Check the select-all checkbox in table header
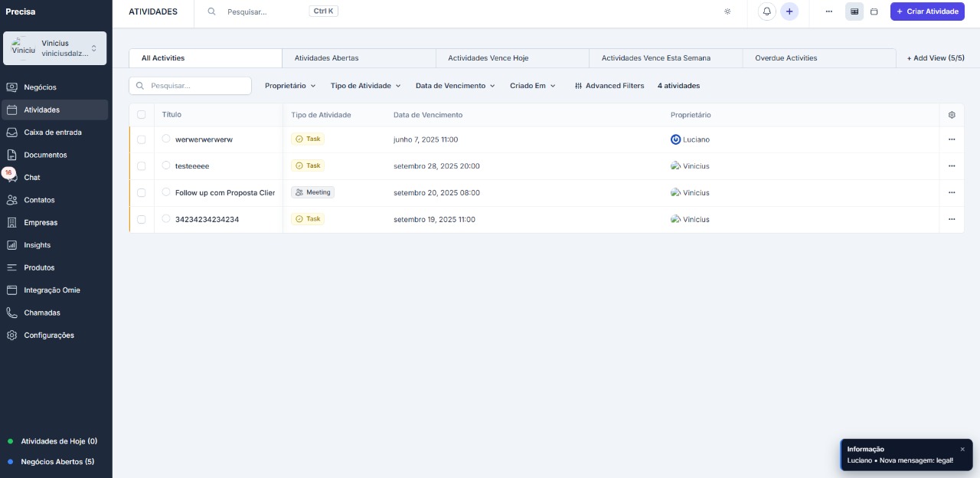 [141, 115]
